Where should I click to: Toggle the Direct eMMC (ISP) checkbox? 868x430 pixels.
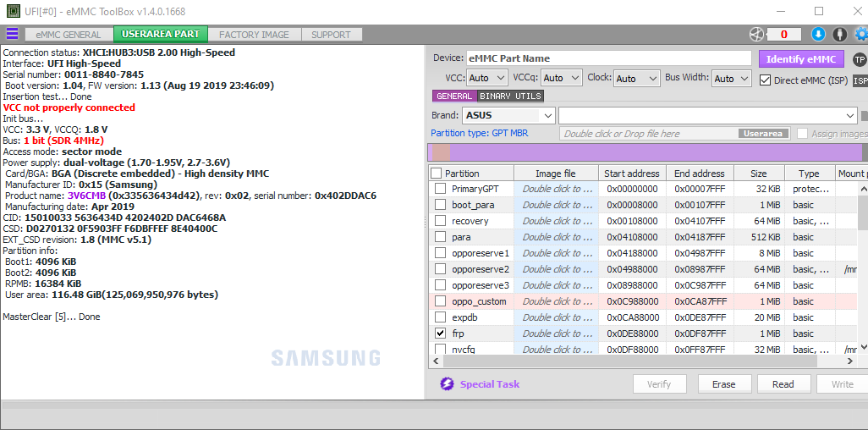coord(765,80)
